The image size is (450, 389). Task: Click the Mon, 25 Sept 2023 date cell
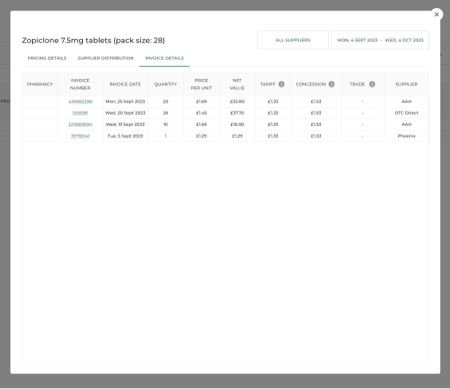tap(125, 102)
